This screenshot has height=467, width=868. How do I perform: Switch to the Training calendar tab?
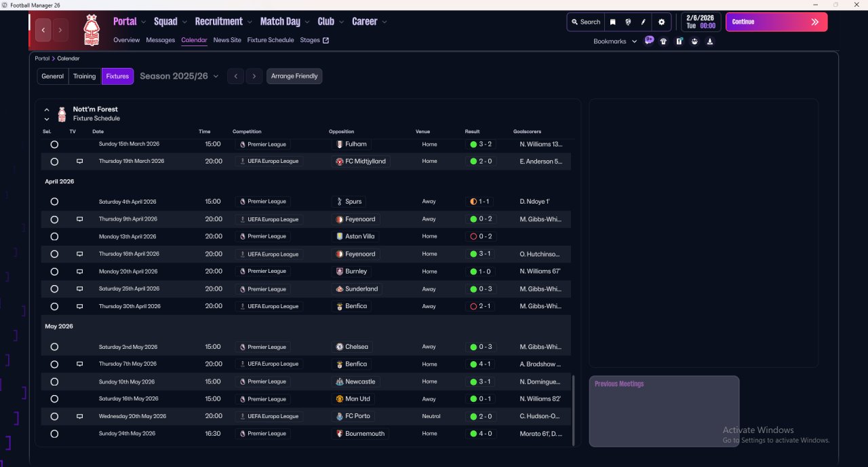(85, 76)
